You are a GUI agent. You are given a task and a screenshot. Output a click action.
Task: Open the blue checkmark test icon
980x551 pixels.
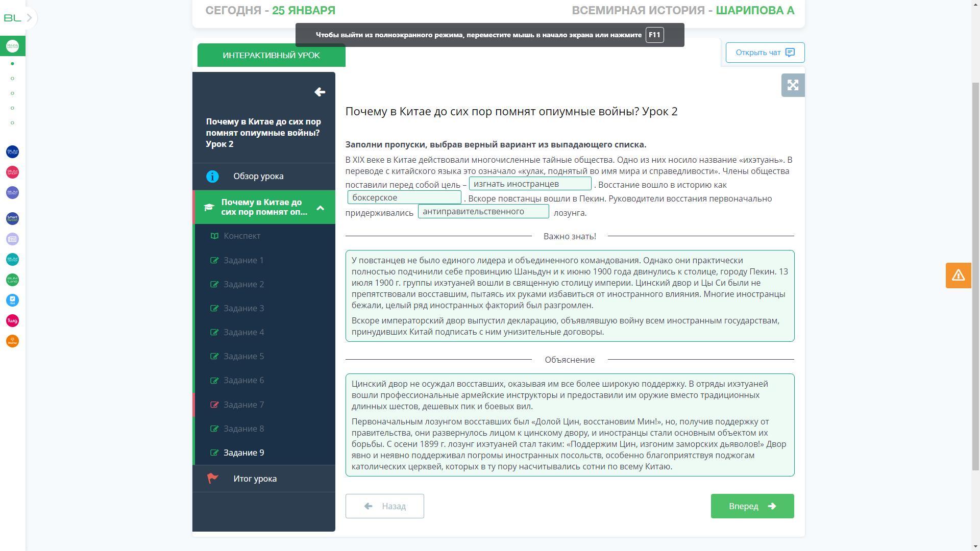point(12,300)
